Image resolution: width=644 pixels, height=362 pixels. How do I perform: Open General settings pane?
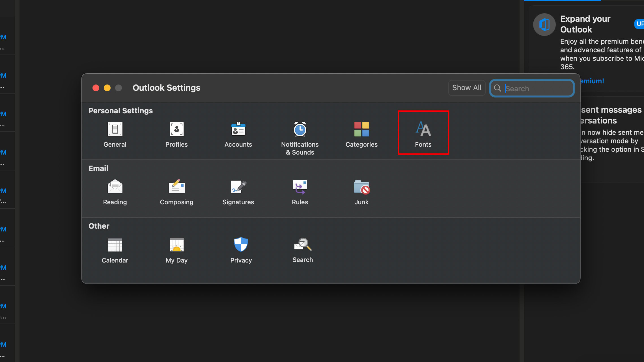115,134
